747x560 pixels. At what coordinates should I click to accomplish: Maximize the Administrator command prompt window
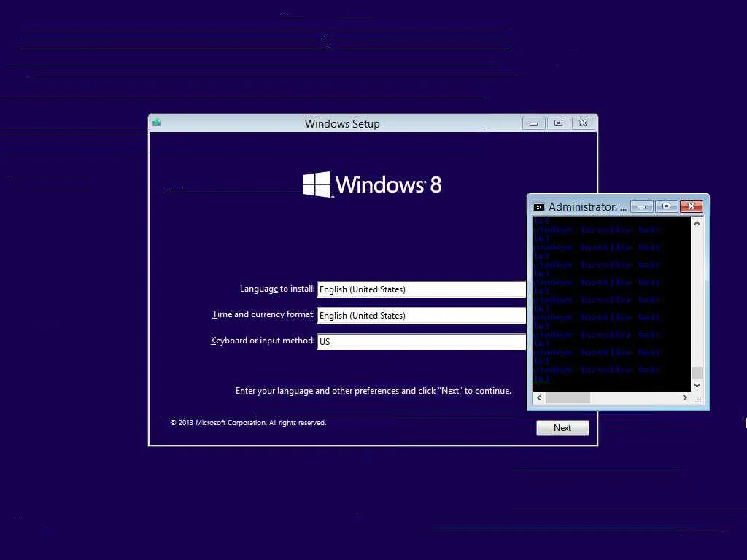pyautogui.click(x=667, y=206)
